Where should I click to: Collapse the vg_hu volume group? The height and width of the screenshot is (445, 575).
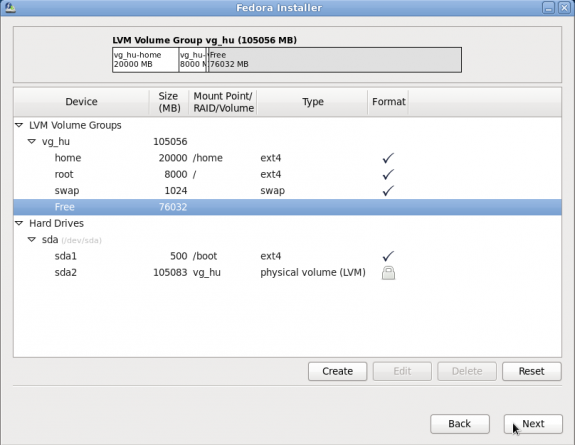click(32, 142)
